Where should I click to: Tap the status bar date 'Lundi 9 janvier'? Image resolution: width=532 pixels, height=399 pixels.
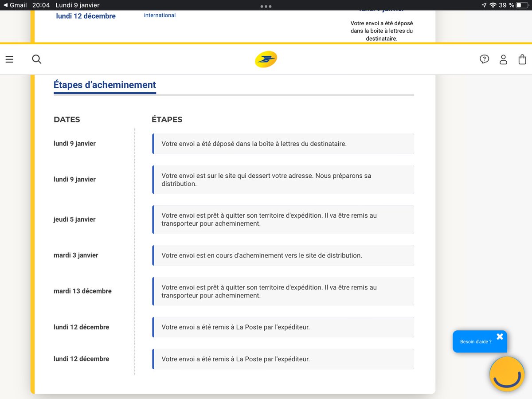(x=78, y=5)
